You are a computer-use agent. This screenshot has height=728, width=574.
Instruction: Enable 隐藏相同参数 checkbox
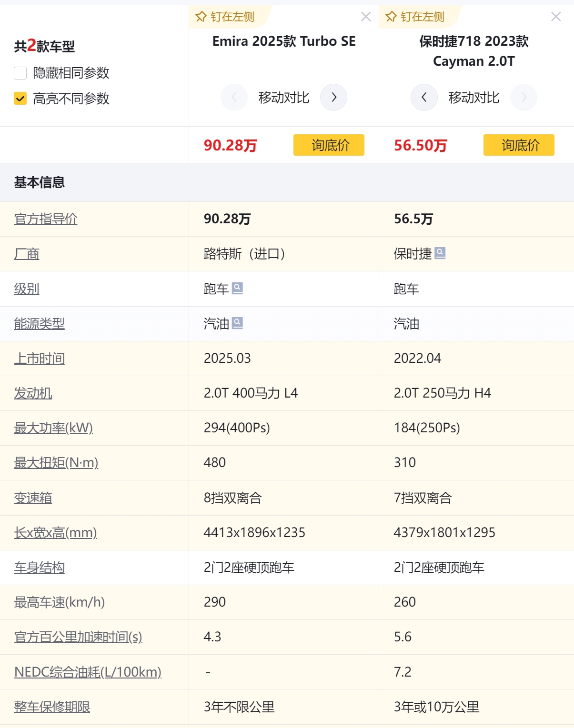[x=20, y=73]
